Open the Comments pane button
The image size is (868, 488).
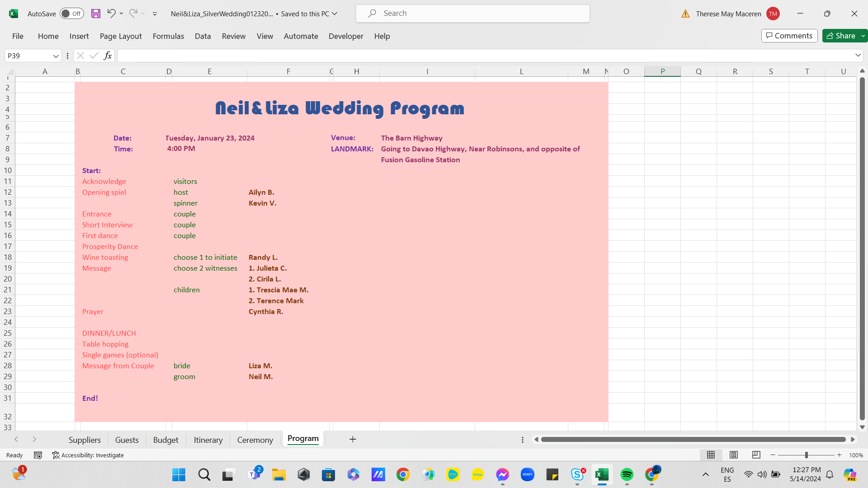[x=789, y=36]
